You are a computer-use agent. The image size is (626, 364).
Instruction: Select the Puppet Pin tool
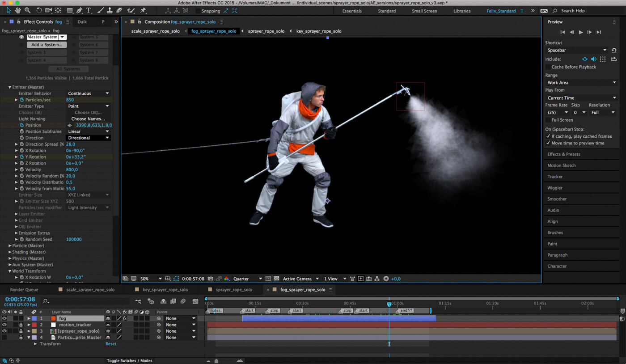(x=143, y=10)
